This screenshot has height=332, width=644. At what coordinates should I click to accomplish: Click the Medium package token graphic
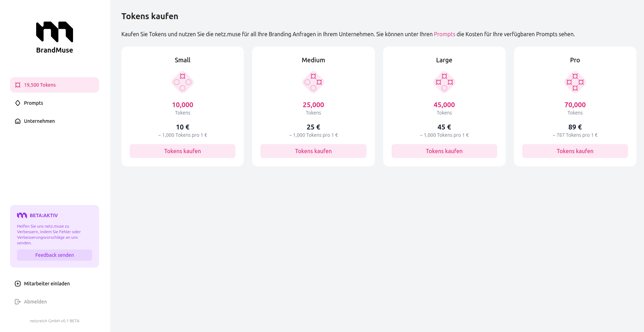coord(313,82)
